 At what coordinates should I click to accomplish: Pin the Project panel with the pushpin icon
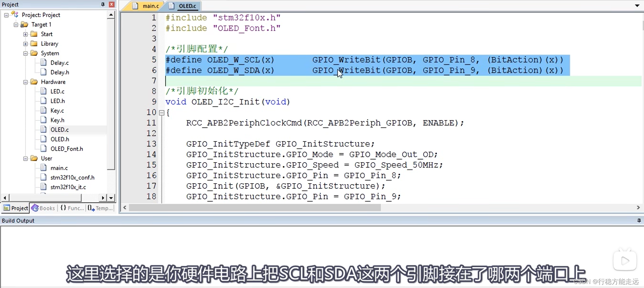[x=103, y=4]
